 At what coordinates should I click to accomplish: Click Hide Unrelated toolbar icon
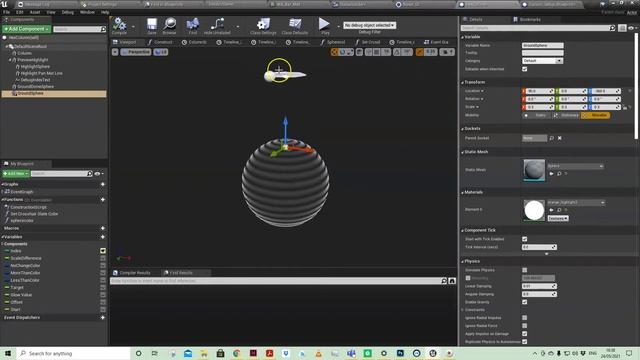point(217,25)
